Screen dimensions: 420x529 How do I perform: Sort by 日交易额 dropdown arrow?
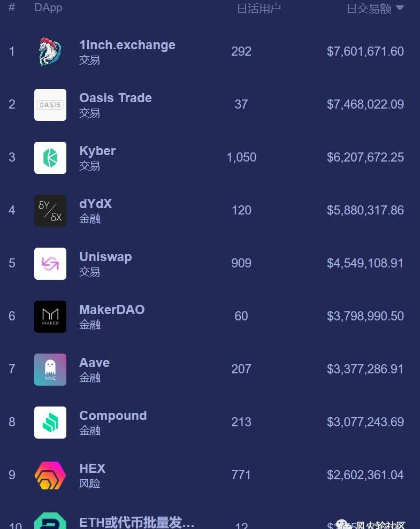(x=400, y=7)
